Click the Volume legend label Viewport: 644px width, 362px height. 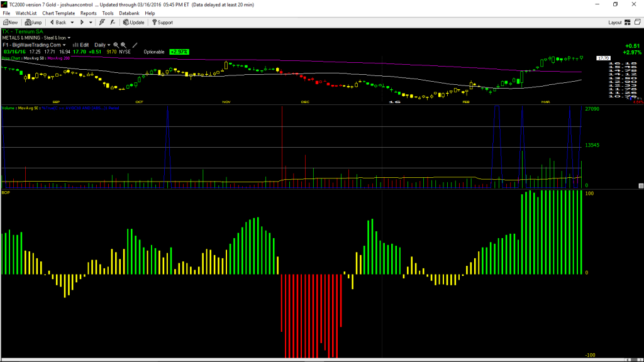pyautogui.click(x=9, y=108)
